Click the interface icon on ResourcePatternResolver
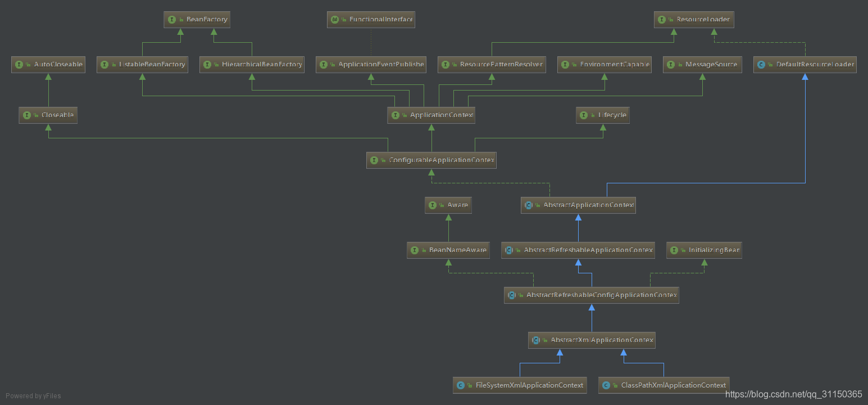Viewport: 868px width, 405px height. coord(446,65)
